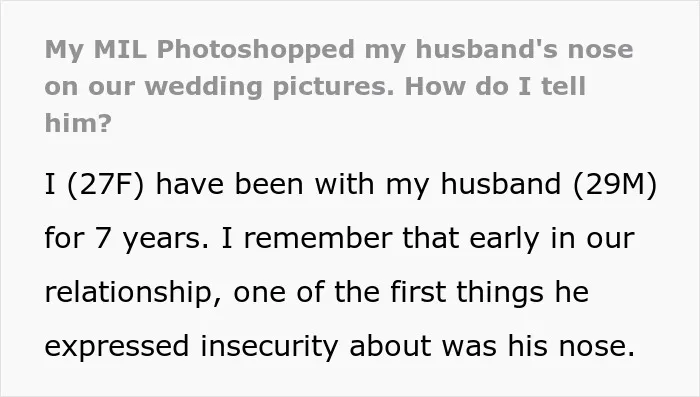
Task: Click "How do I tell" in title
Action: click(x=495, y=86)
